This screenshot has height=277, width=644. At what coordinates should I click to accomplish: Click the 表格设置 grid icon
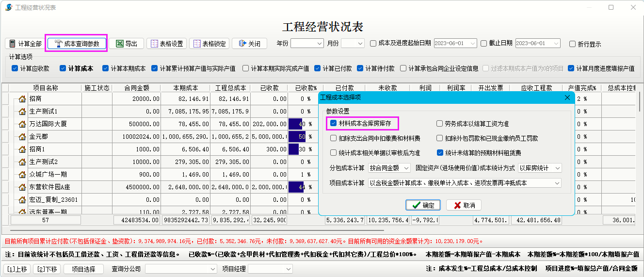point(155,44)
